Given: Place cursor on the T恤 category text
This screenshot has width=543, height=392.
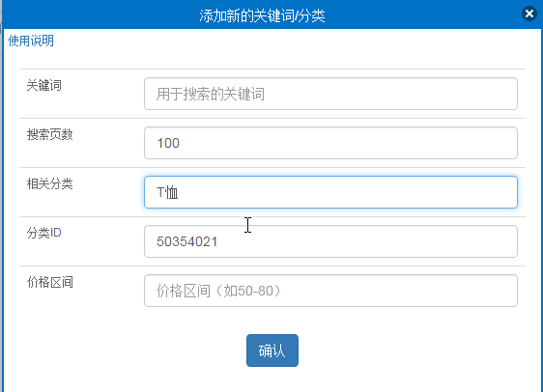Looking at the screenshot, I should (167, 192).
